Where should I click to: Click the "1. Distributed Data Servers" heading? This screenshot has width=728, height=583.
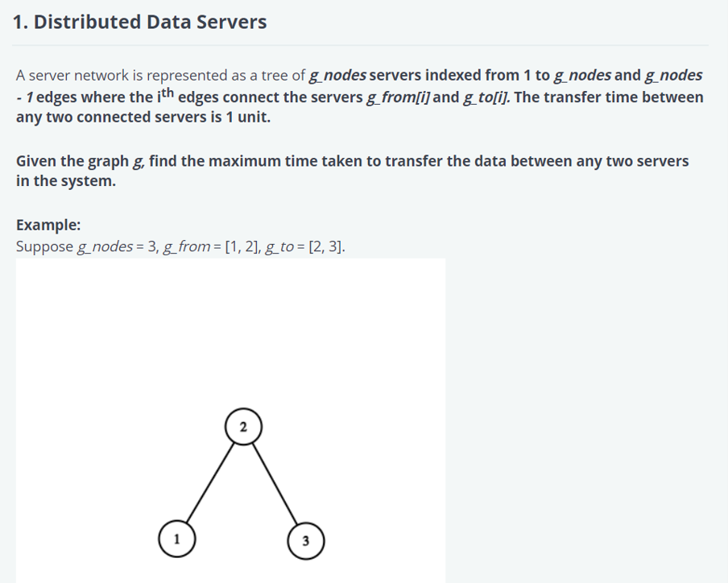click(140, 23)
